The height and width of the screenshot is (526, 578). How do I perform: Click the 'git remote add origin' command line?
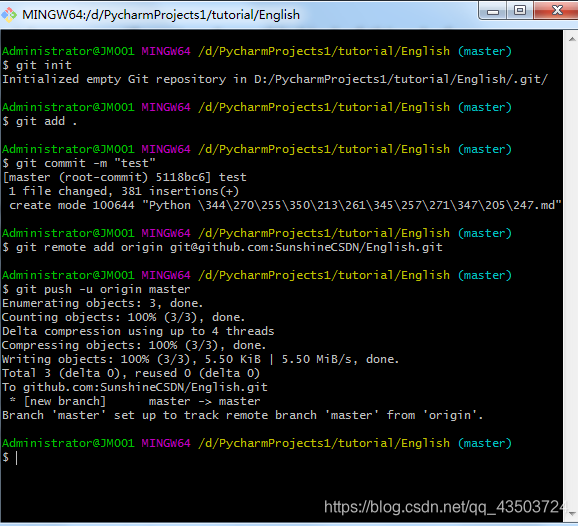[222, 247]
